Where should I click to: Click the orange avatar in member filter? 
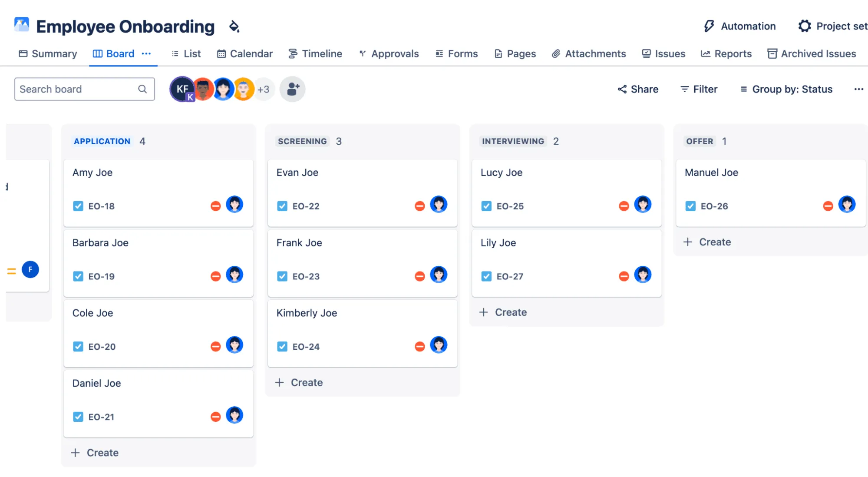244,89
